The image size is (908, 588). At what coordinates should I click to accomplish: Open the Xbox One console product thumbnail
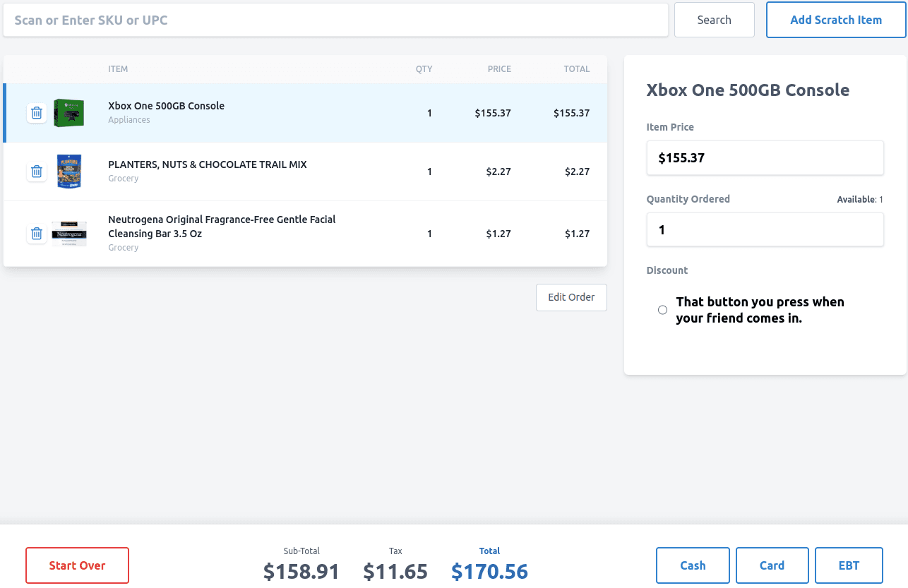69,113
